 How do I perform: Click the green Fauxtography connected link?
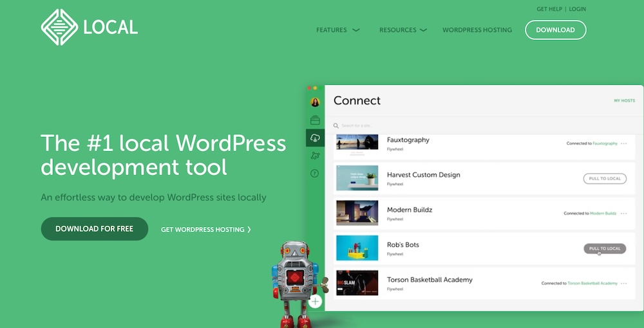605,143
